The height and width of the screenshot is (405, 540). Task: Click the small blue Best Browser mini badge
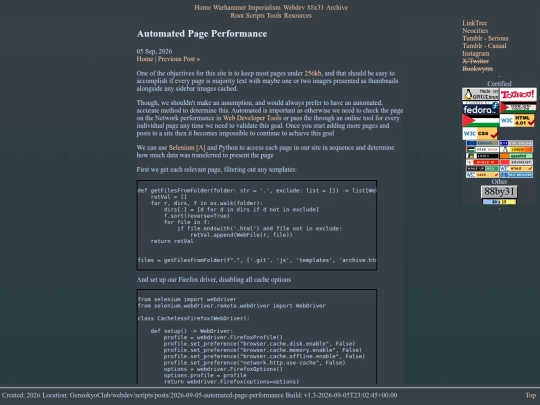click(516, 175)
